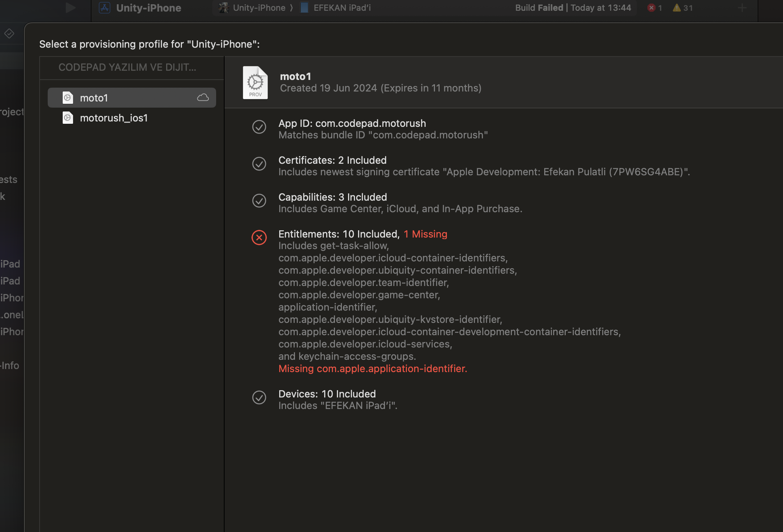Click 'Includes get-task-allow,' entitlement line
The image size is (783, 532).
(334, 246)
